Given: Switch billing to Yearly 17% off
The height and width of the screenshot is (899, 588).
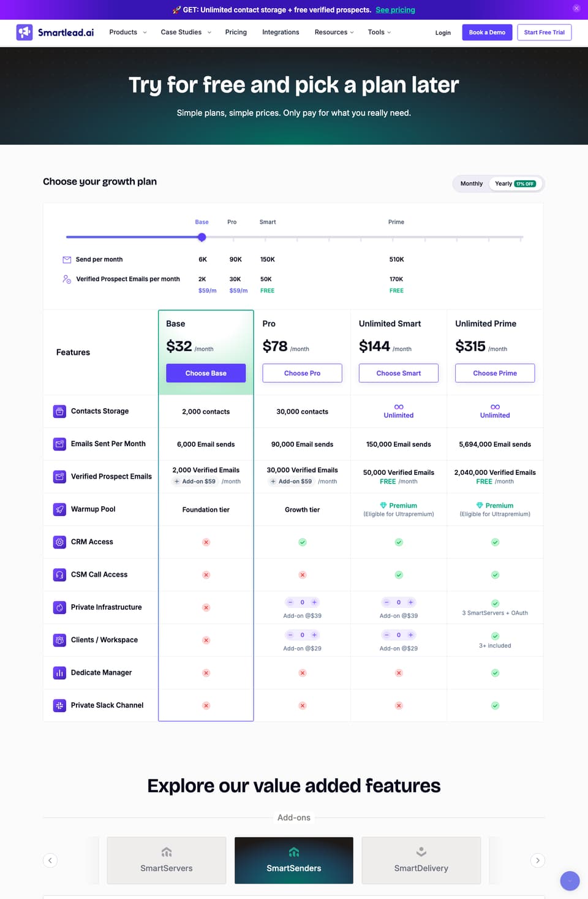Looking at the screenshot, I should click(515, 184).
